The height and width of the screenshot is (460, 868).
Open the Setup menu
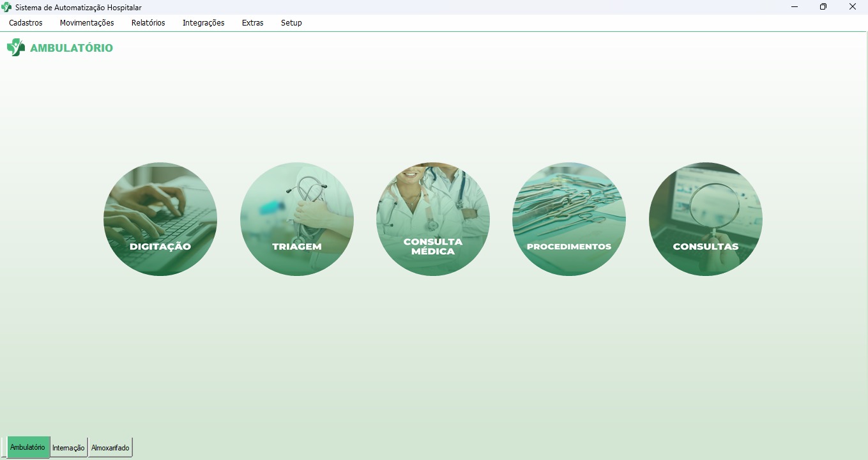click(x=291, y=23)
